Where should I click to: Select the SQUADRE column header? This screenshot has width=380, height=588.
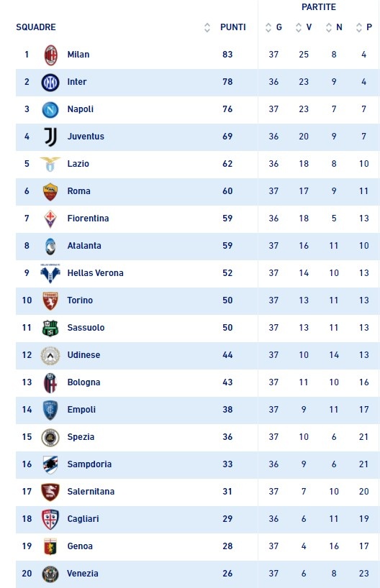[x=36, y=27]
